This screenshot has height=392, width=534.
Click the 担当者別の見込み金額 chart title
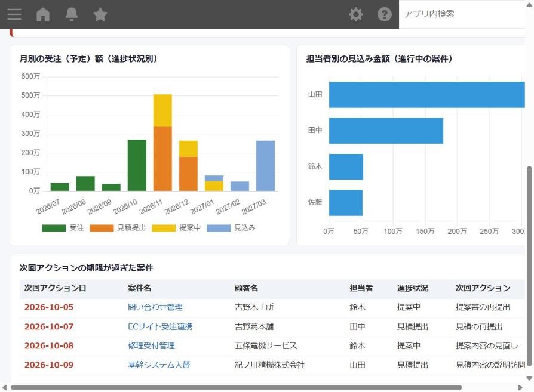point(379,59)
